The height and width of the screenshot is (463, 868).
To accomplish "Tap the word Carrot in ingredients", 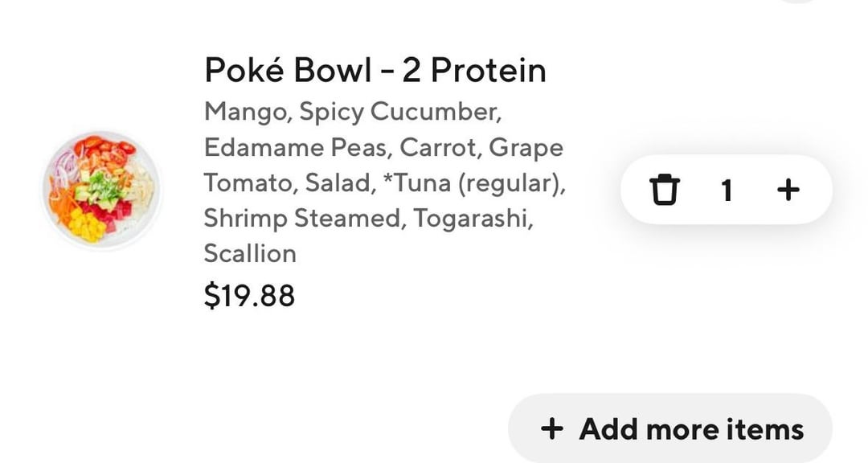I will tap(439, 148).
